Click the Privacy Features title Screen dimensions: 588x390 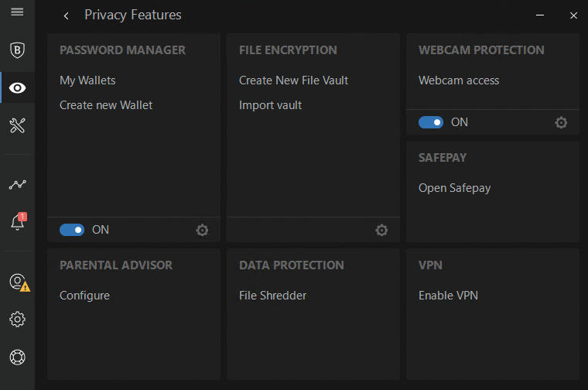pos(133,15)
